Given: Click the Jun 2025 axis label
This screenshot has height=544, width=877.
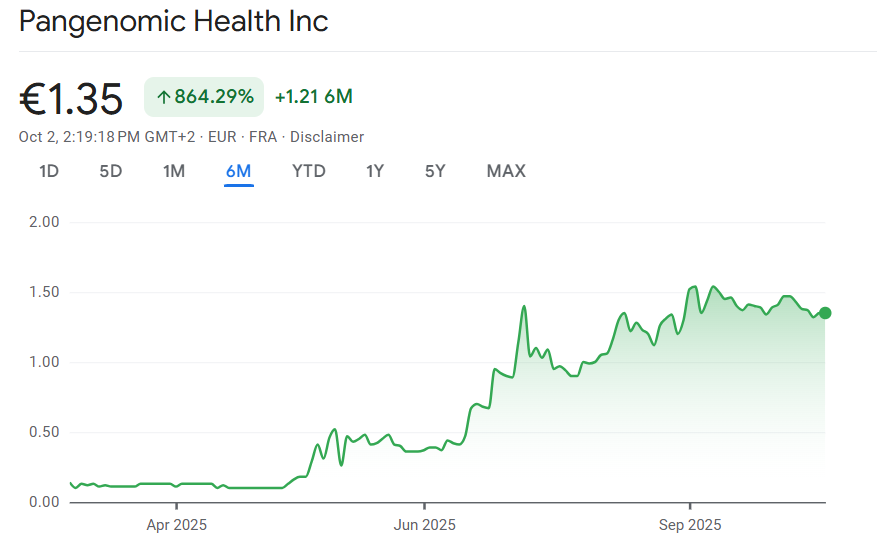Looking at the screenshot, I should coord(424,524).
